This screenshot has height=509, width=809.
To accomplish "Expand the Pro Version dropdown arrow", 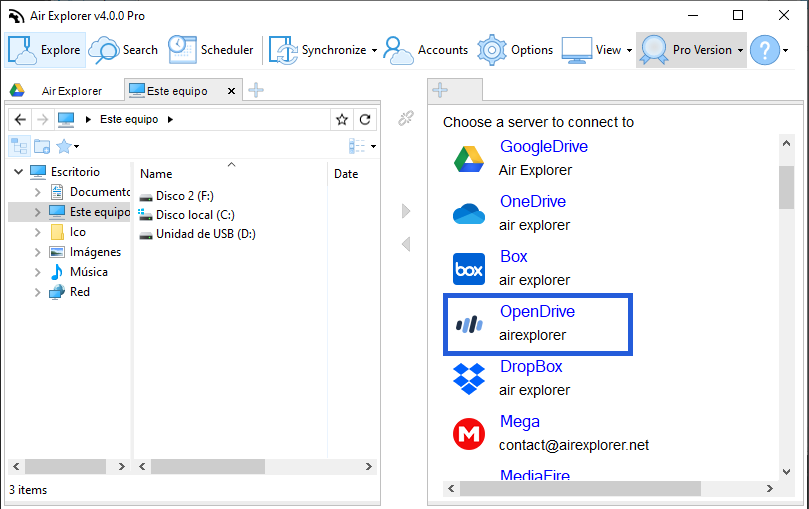I will [740, 51].
